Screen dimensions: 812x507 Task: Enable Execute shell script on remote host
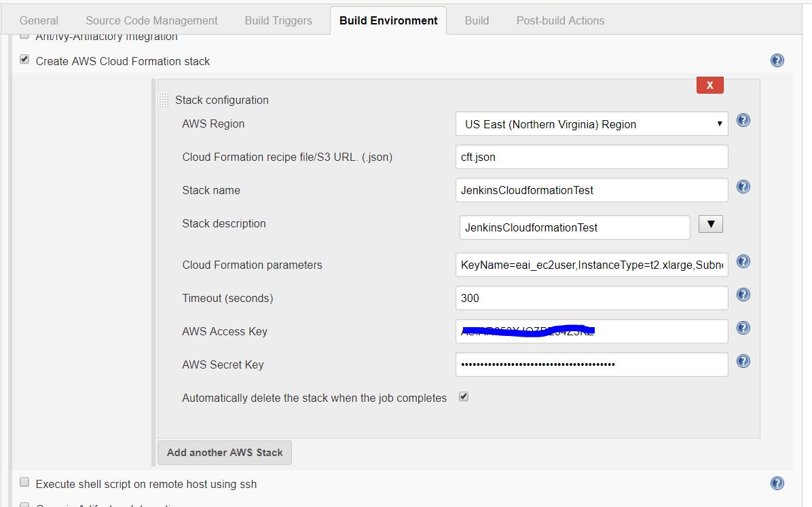click(x=24, y=483)
